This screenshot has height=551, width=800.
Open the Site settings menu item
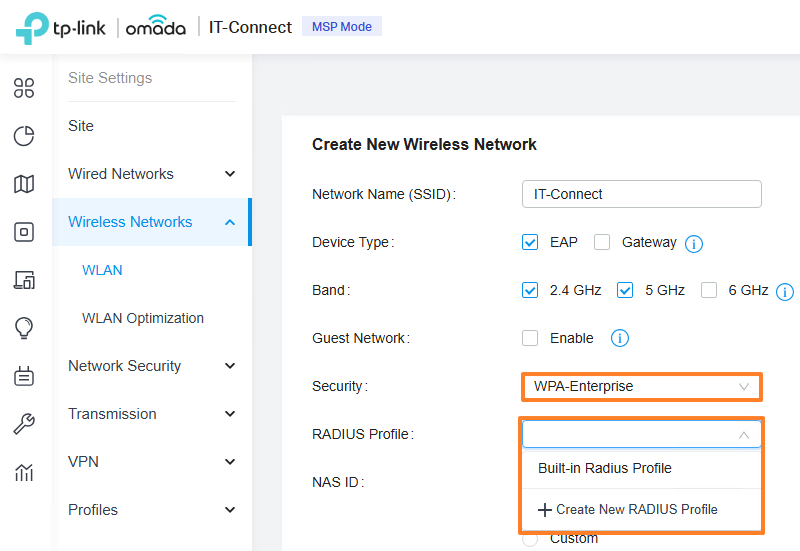[x=81, y=126]
